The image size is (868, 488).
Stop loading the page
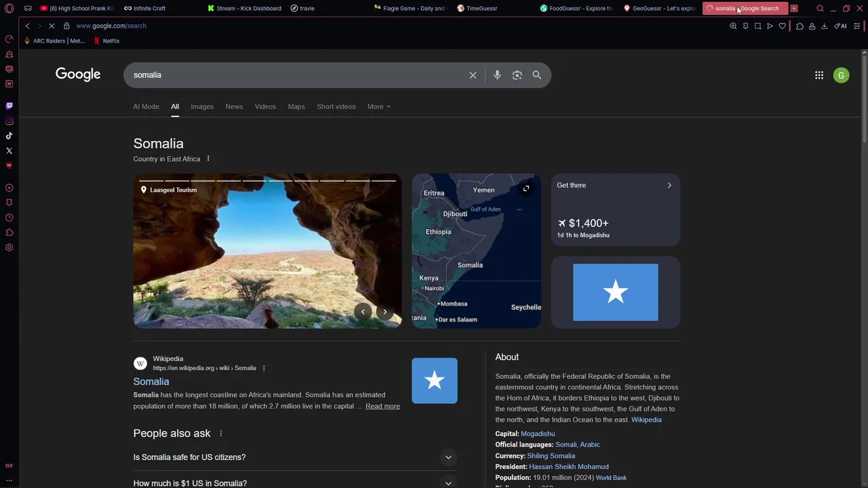point(52,26)
